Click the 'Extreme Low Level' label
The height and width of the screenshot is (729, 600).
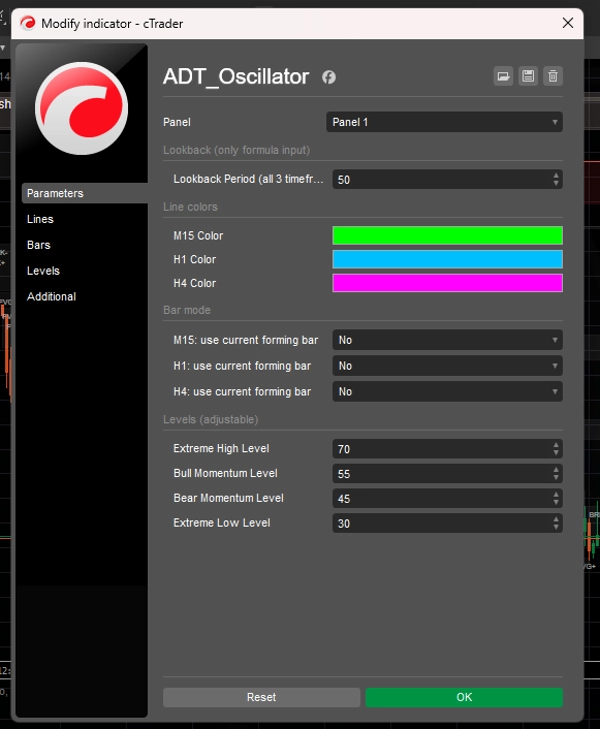(x=222, y=523)
